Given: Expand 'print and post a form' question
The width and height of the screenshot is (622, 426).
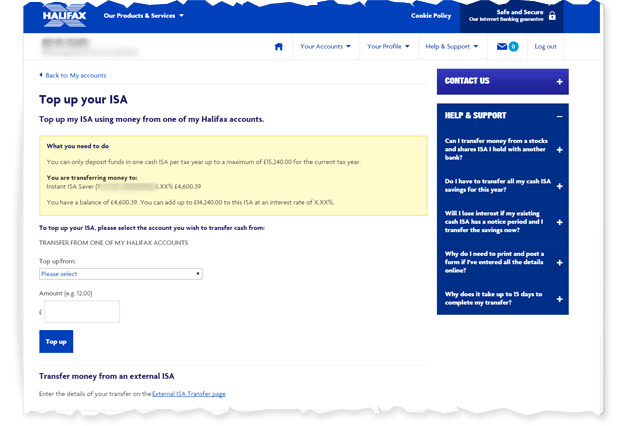Looking at the screenshot, I should (559, 263).
